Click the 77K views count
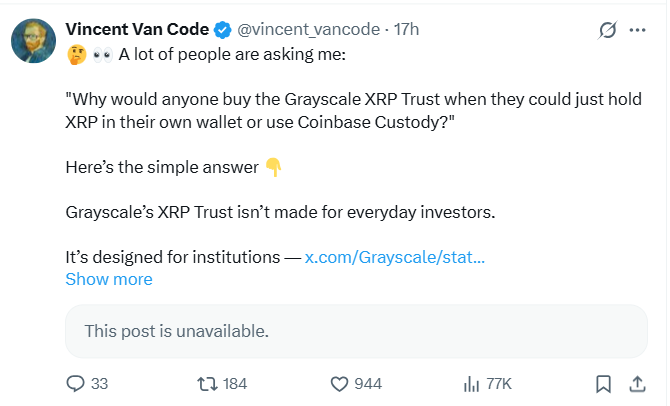The height and width of the screenshot is (406, 670). pyautogui.click(x=499, y=383)
